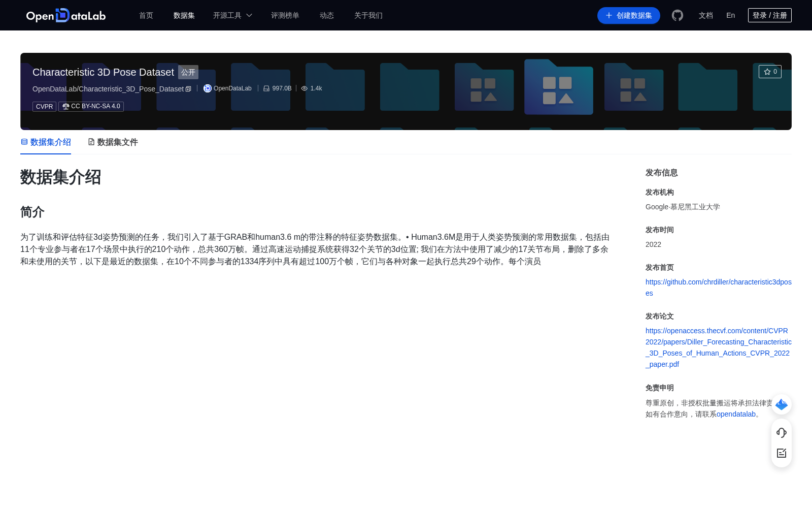Screen dimensions: 812x508
Task: Switch to 数据集介绍 tab
Action: click(x=46, y=142)
